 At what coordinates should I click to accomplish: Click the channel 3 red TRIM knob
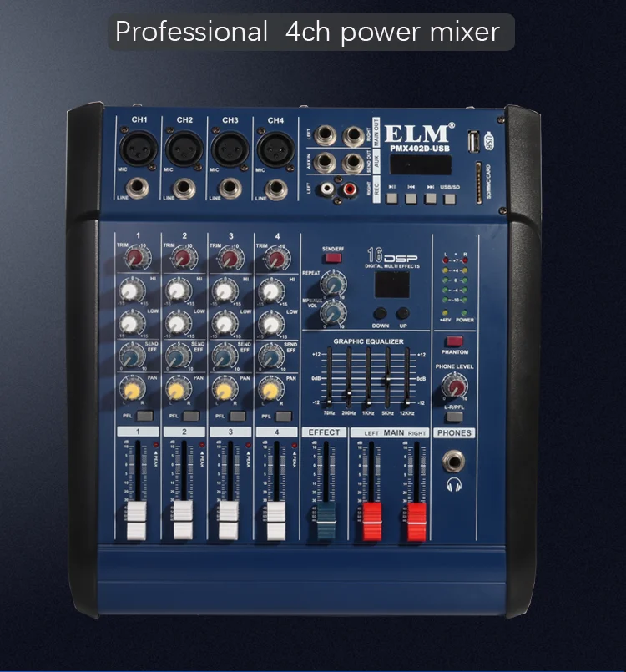point(230,259)
